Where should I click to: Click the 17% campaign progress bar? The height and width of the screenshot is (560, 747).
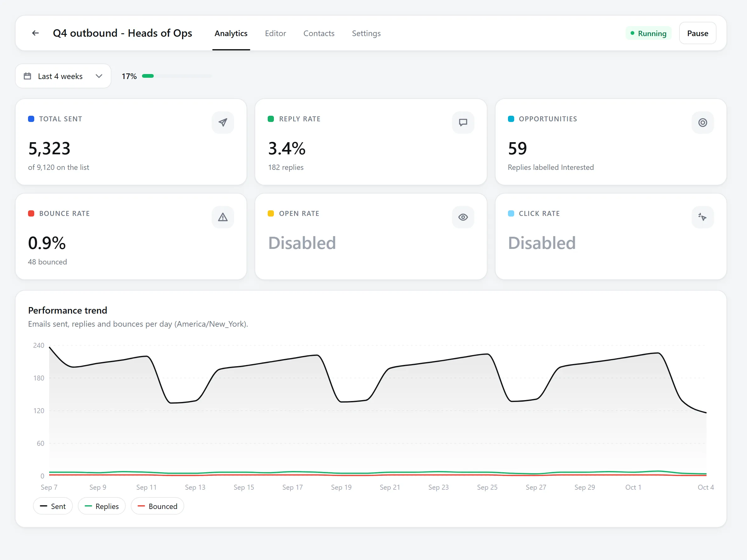click(x=176, y=76)
